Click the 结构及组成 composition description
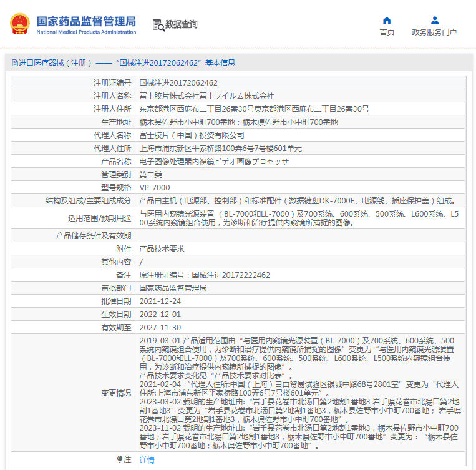 tap(298, 201)
